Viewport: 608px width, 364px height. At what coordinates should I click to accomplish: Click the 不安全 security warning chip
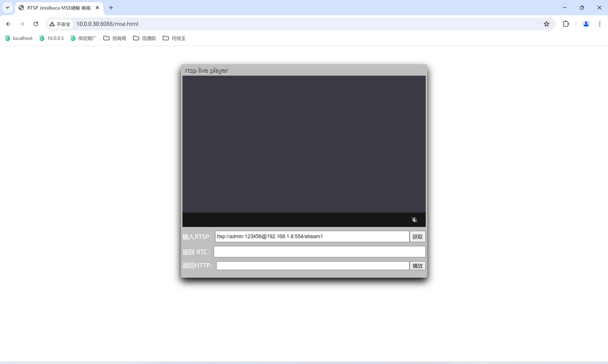pyautogui.click(x=60, y=24)
